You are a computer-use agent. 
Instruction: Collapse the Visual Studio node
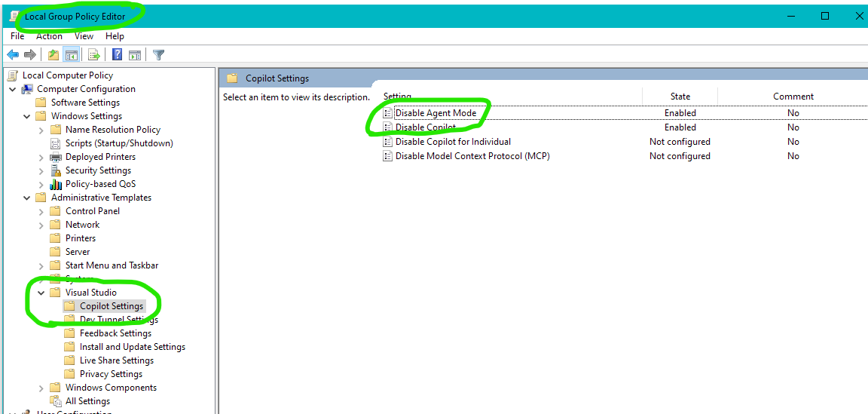pos(41,293)
